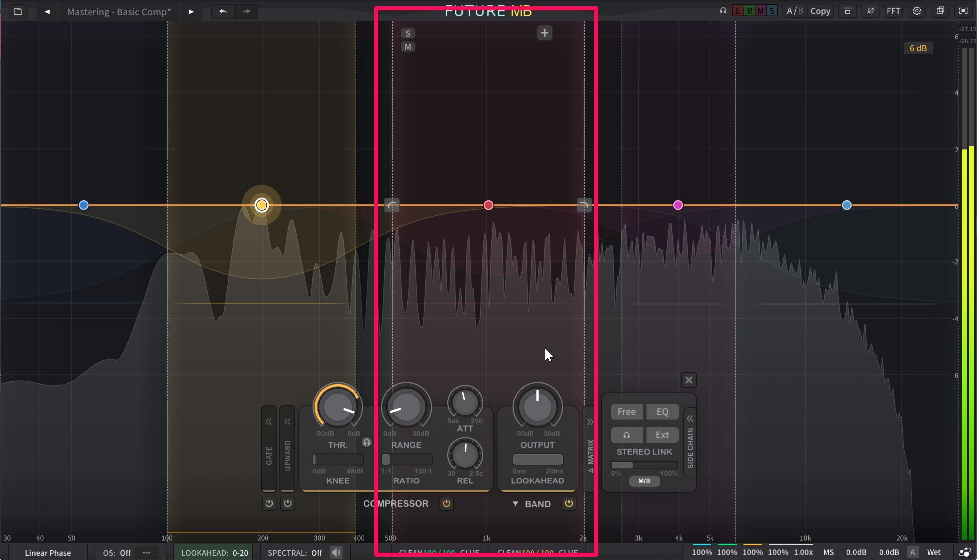
Task: Expand the Gate panel
Action: pyautogui.click(x=269, y=422)
